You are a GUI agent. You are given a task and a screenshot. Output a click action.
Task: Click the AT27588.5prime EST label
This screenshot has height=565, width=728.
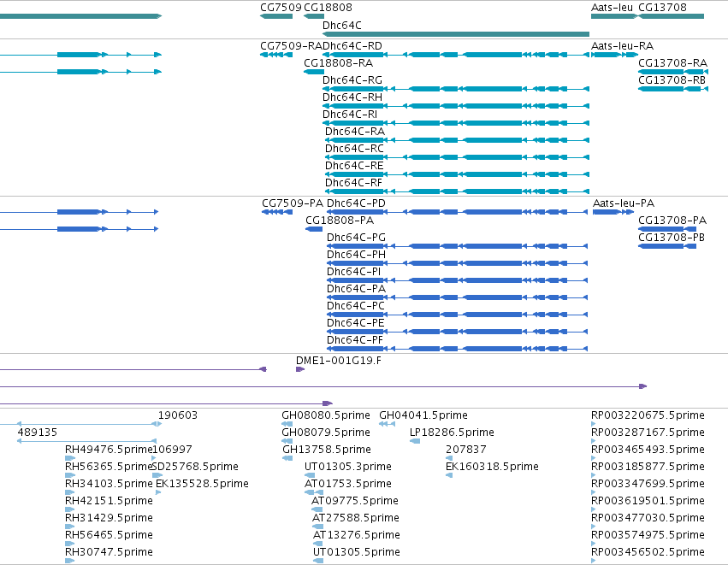356,518
